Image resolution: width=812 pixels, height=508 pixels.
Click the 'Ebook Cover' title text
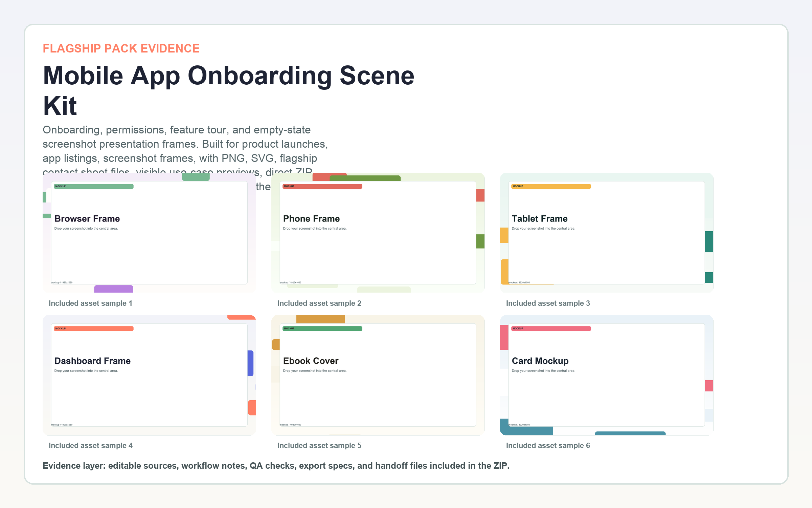311,361
